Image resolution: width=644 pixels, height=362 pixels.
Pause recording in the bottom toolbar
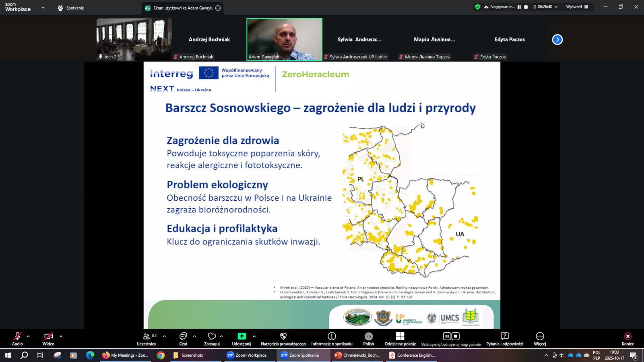click(x=447, y=336)
